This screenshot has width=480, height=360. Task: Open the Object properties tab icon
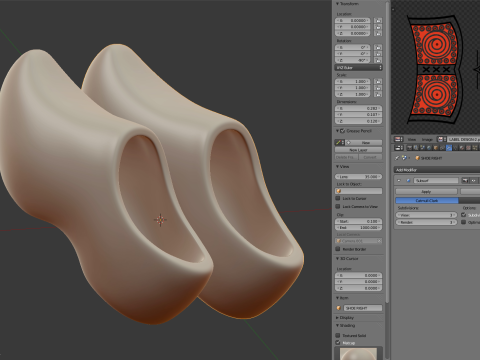tap(436, 148)
